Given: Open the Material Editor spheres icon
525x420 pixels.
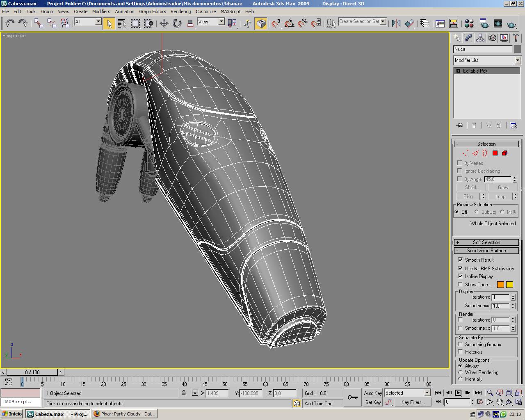Looking at the screenshot, I should (x=469, y=23).
